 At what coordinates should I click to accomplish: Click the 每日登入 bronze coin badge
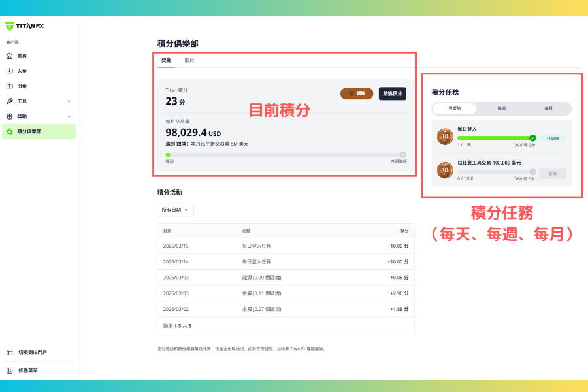[x=445, y=137]
